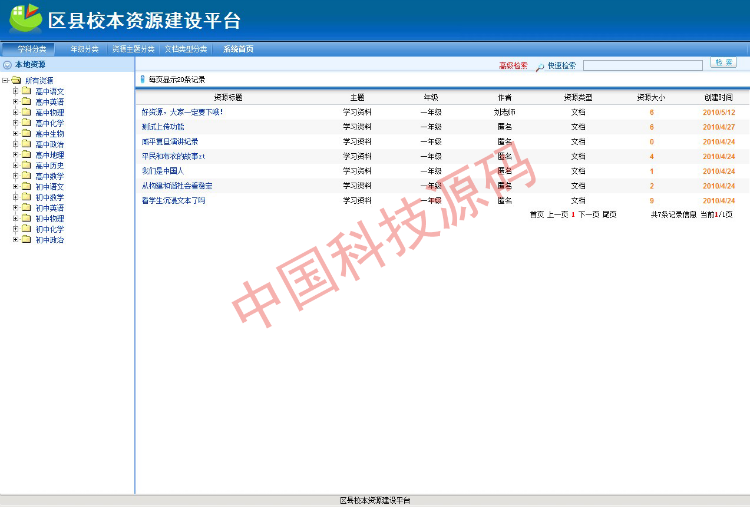Expand the 高中历史 tree node
The height and width of the screenshot is (507, 750).
point(15,165)
